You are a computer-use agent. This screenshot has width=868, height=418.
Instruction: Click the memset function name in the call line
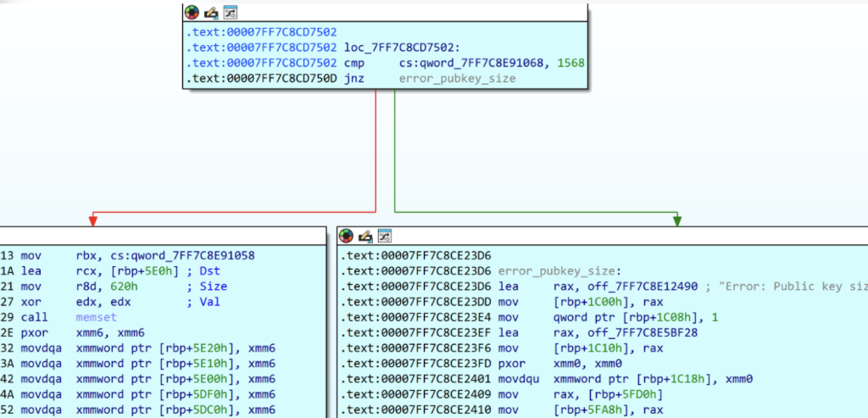97,317
